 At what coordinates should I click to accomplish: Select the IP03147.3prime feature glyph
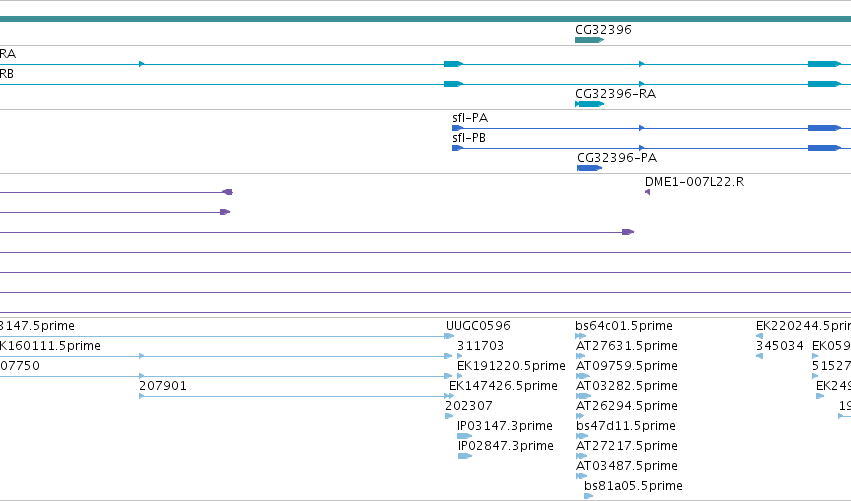point(465,436)
